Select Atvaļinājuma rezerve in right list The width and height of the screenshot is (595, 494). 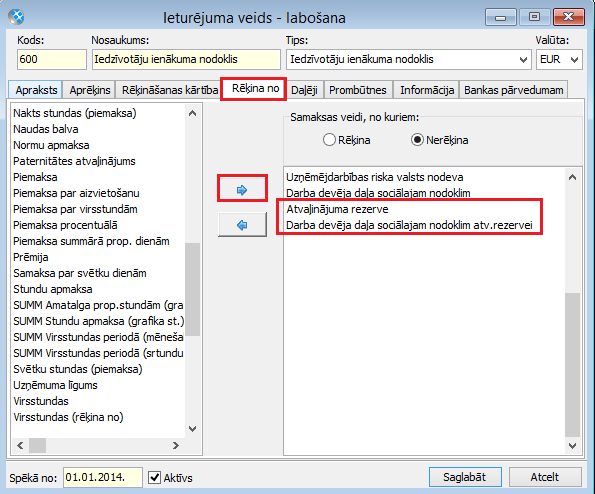click(424, 209)
